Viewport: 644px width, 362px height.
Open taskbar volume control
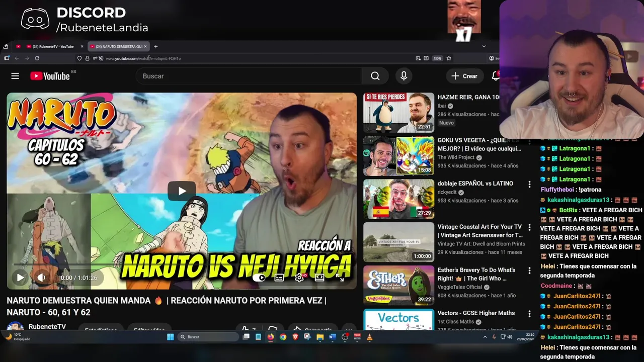coord(510,337)
